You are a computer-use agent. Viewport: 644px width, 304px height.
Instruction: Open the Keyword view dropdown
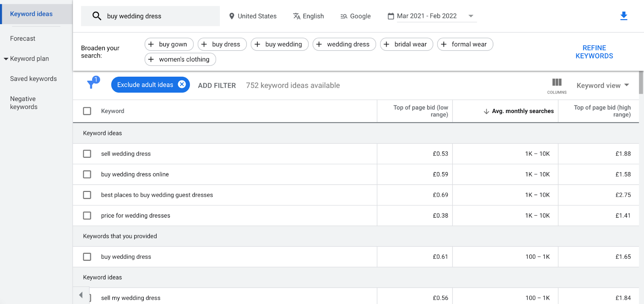pos(603,85)
